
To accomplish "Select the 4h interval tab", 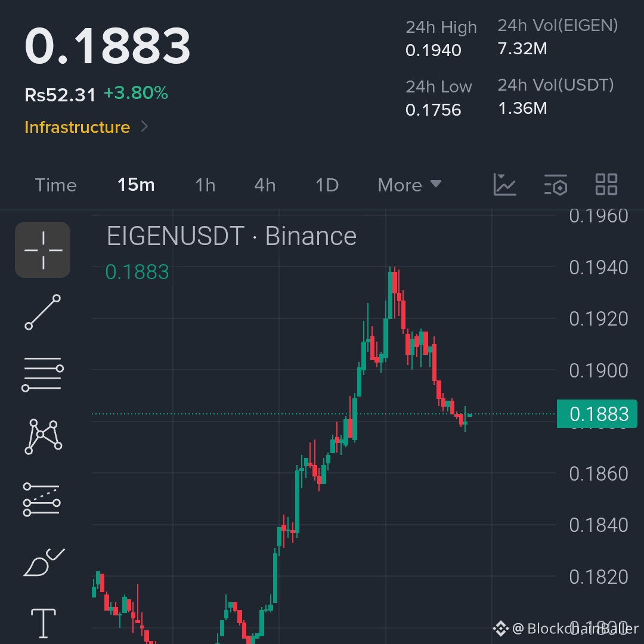I will [x=265, y=185].
